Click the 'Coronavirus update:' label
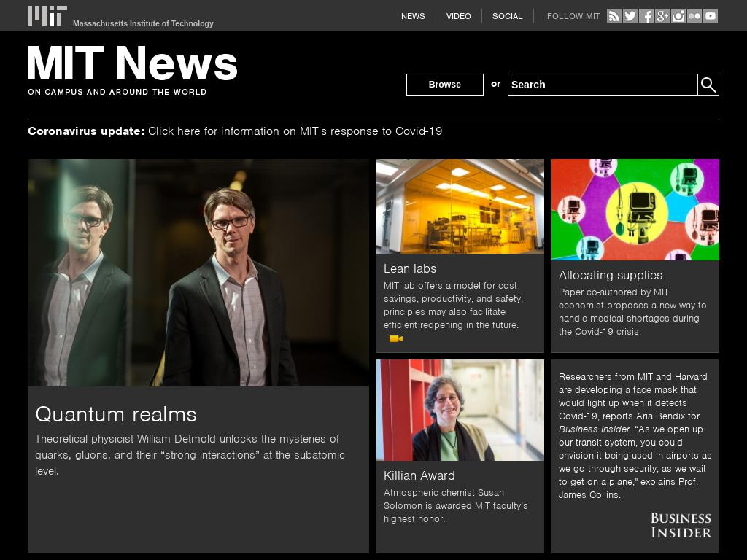This screenshot has height=560, width=747. point(86,131)
